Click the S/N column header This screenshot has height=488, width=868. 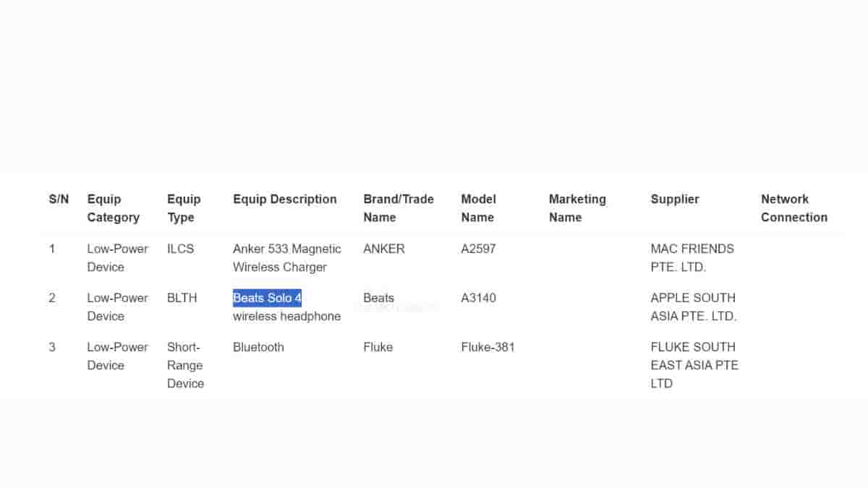(59, 200)
